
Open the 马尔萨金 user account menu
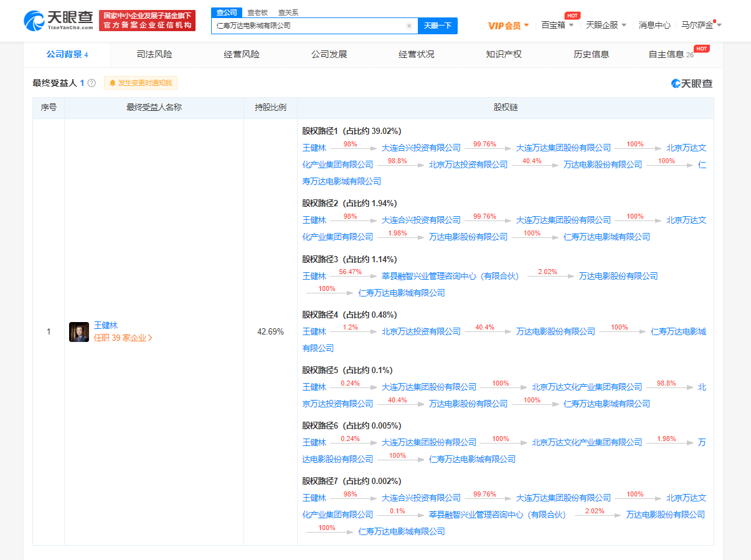pos(701,25)
